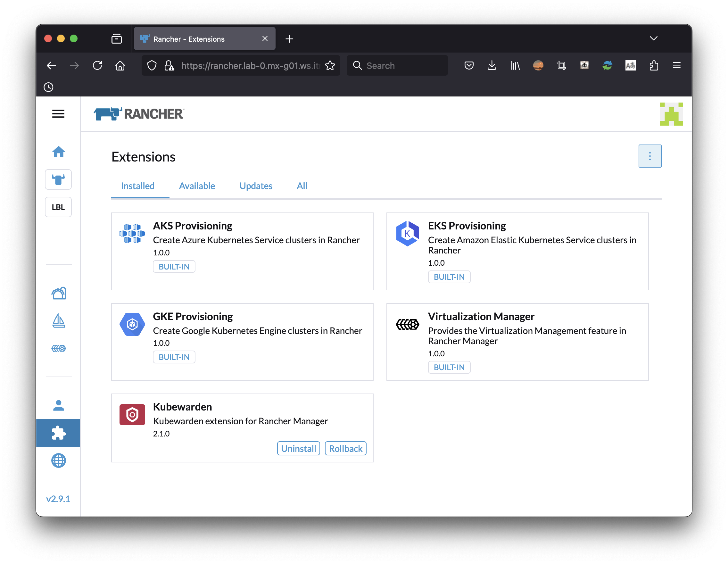Click the crop screenshot extension icon
Screen dimensions: 728x564
pos(561,66)
